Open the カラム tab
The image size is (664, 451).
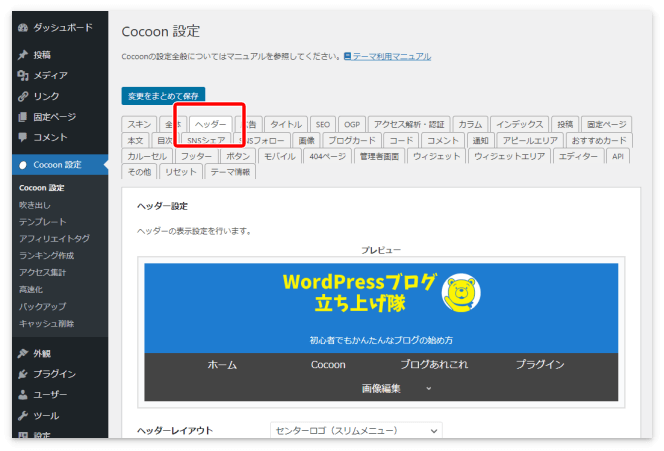pos(470,124)
